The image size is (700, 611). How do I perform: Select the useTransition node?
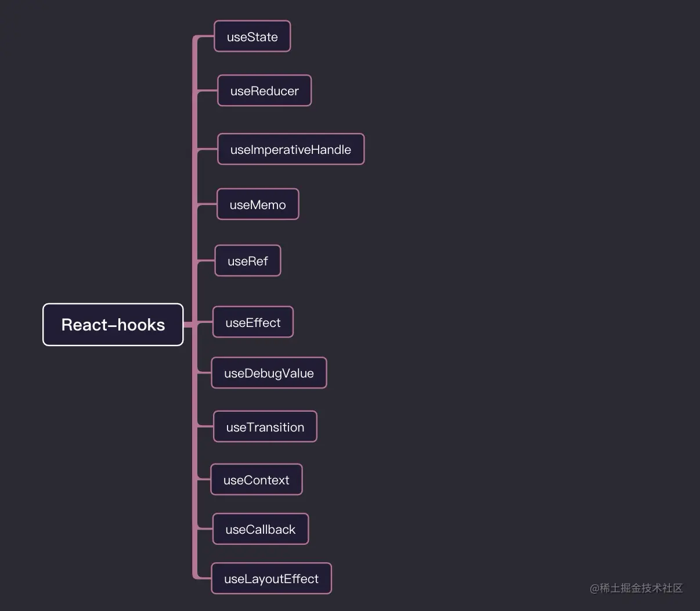pos(265,427)
